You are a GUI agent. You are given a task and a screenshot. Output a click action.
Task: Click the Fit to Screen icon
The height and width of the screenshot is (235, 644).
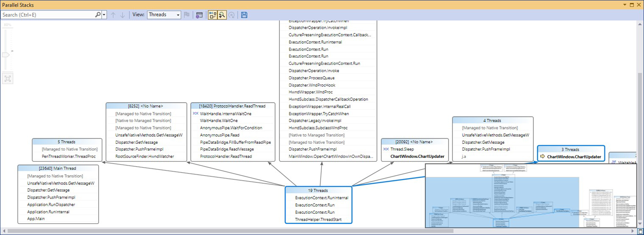7,78
